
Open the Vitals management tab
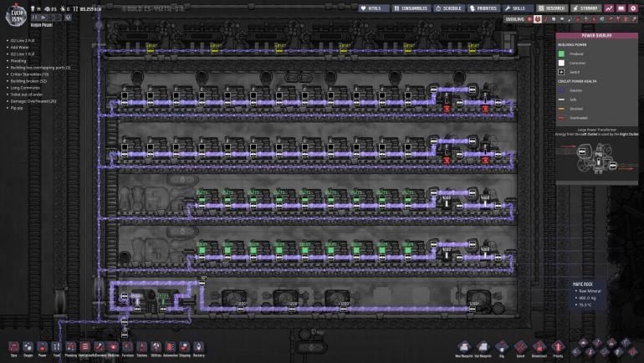coord(373,8)
